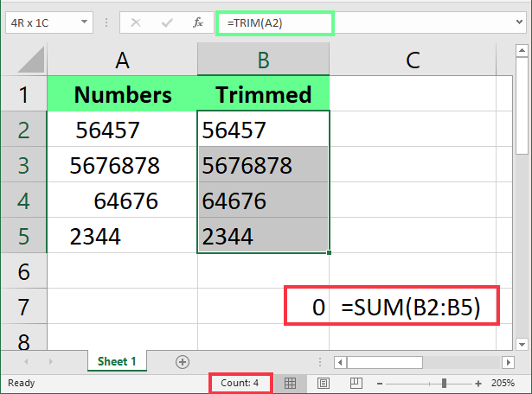Switch to Page Layout view icon

click(324, 383)
